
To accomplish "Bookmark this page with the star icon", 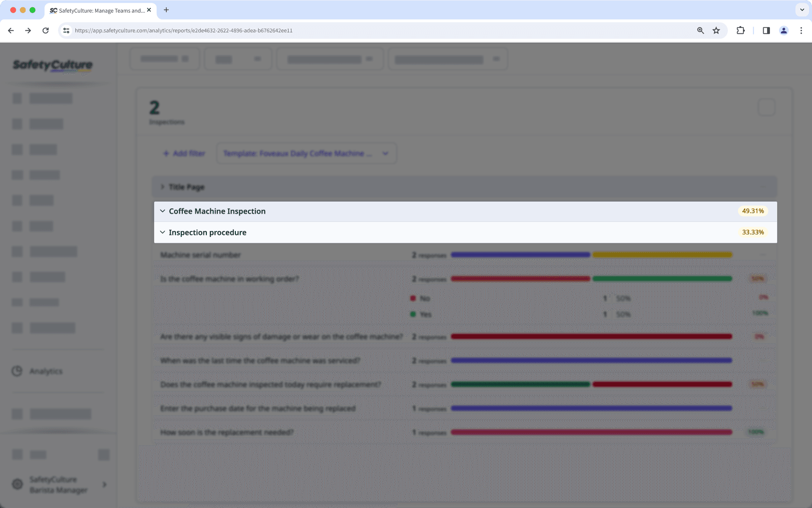I will (716, 30).
